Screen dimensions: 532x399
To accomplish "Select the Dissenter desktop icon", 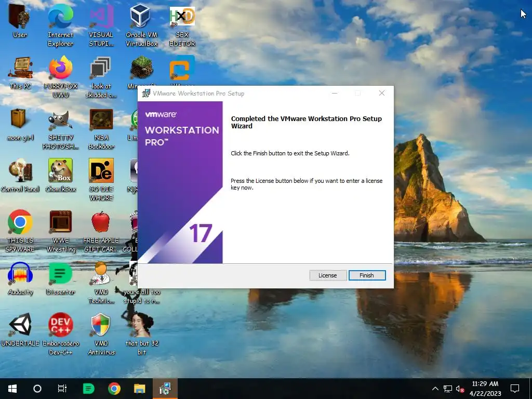I will click(x=60, y=279).
